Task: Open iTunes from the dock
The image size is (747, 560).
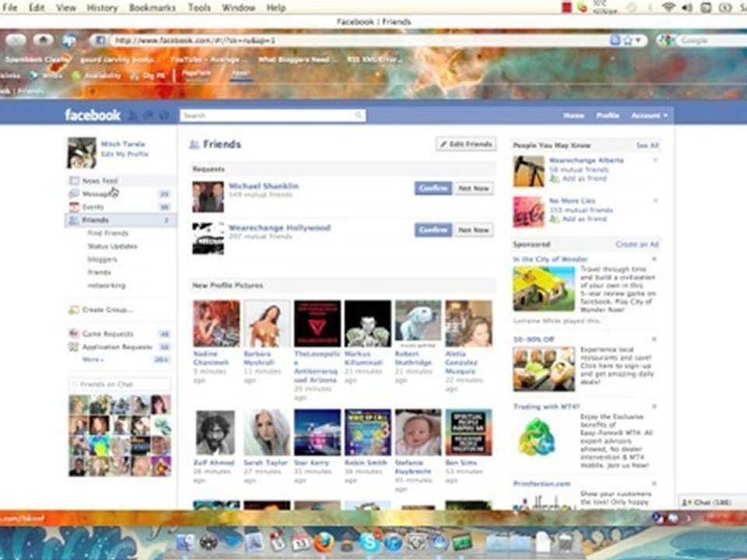Action: point(394,542)
